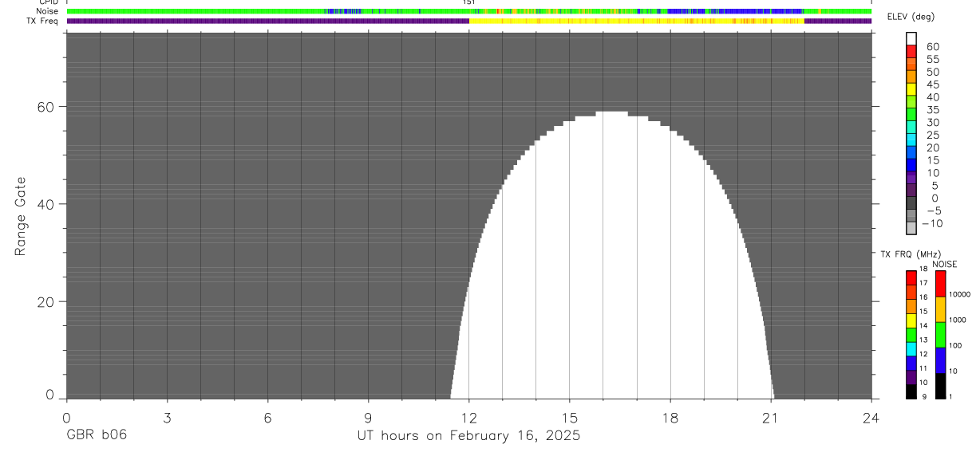Click the 'Noise' row label at top
Viewport: 980px width, 452px height.
coord(47,11)
